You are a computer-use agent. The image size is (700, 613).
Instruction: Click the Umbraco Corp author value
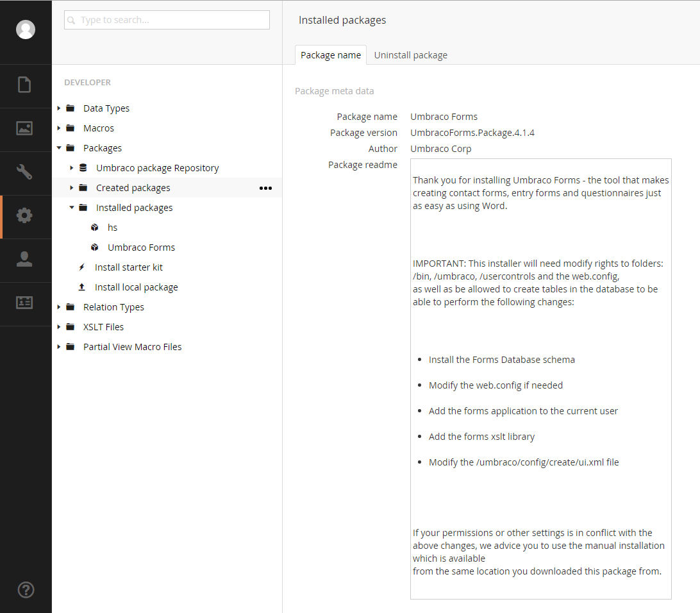click(440, 149)
